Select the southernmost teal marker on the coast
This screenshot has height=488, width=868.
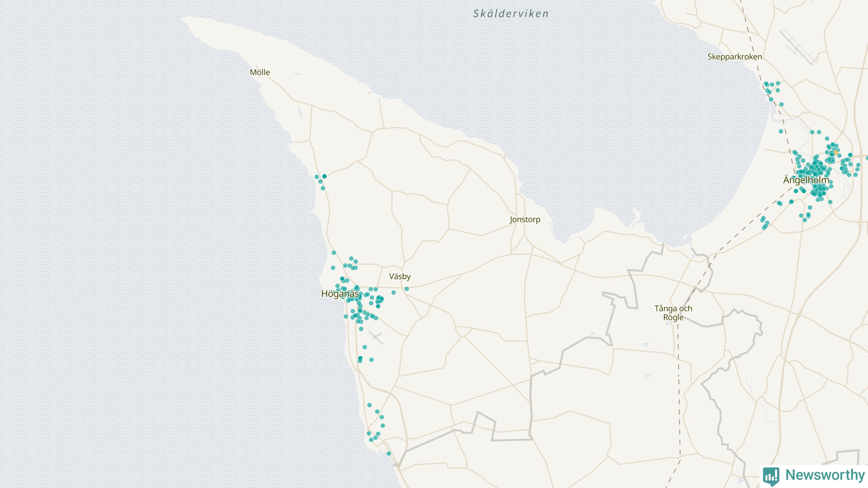tap(389, 453)
